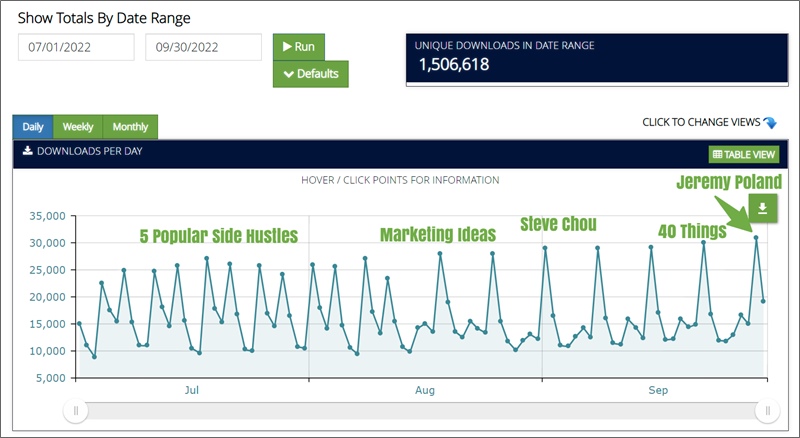The height and width of the screenshot is (438, 800).
Task: Click the right range slider handle
Action: point(768,410)
